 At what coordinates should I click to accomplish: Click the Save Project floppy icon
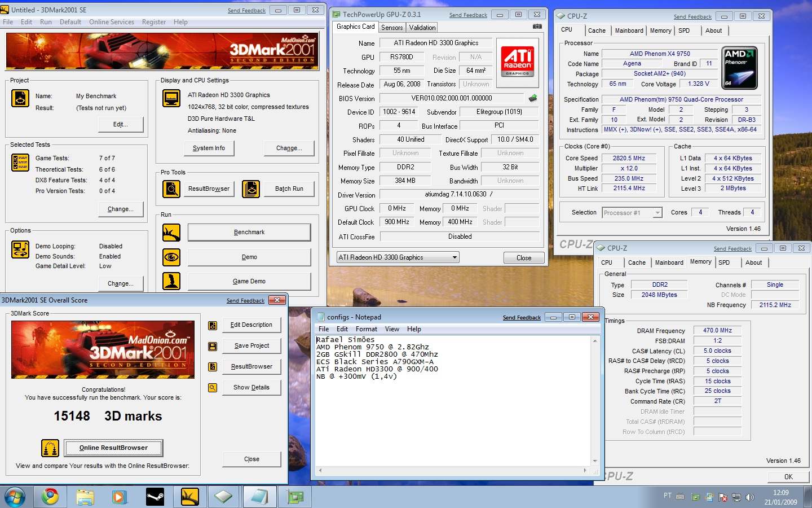pos(213,346)
